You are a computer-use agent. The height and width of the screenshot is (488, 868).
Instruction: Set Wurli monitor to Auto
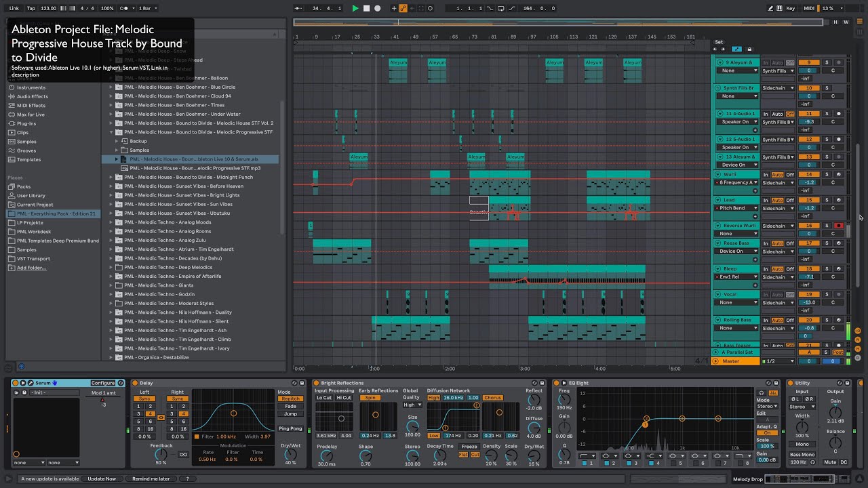[777, 174]
